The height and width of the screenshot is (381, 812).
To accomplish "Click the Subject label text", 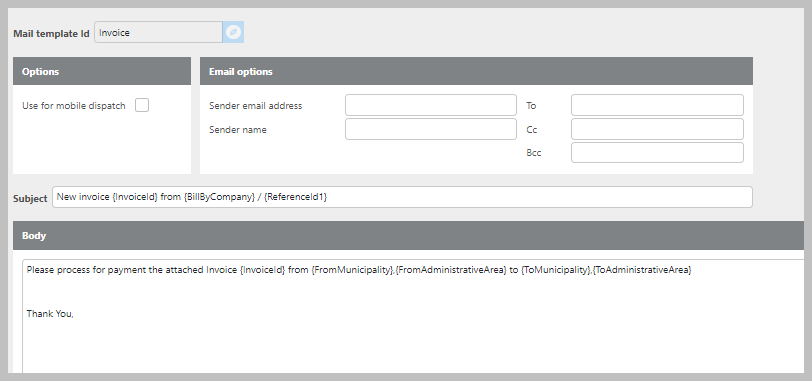I will tap(30, 198).
